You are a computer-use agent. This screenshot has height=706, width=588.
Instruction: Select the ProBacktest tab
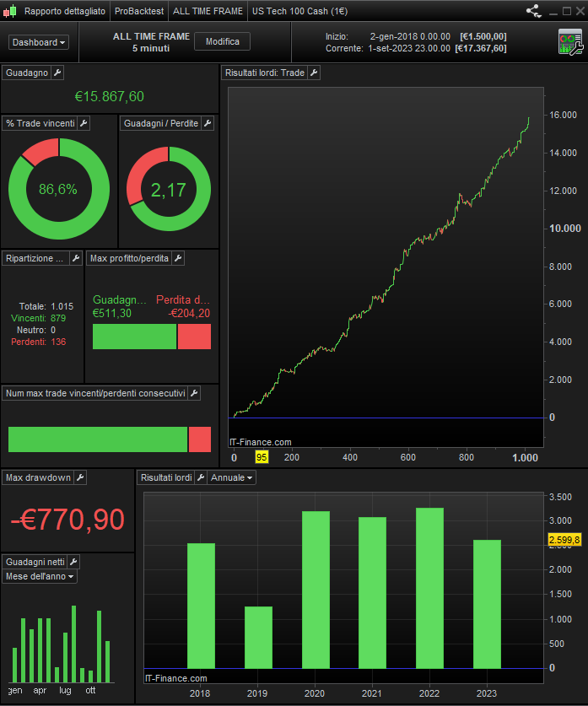coord(139,11)
